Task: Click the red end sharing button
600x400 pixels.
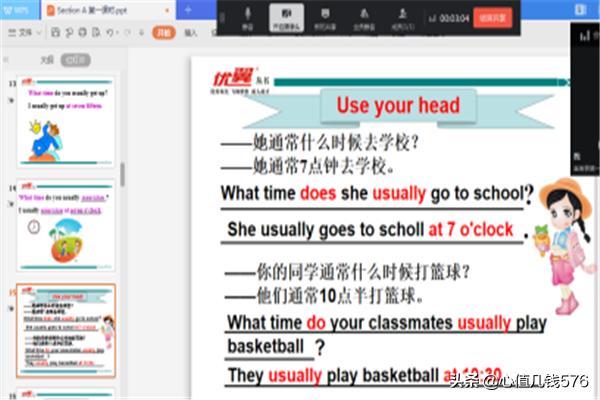Action: click(x=493, y=18)
